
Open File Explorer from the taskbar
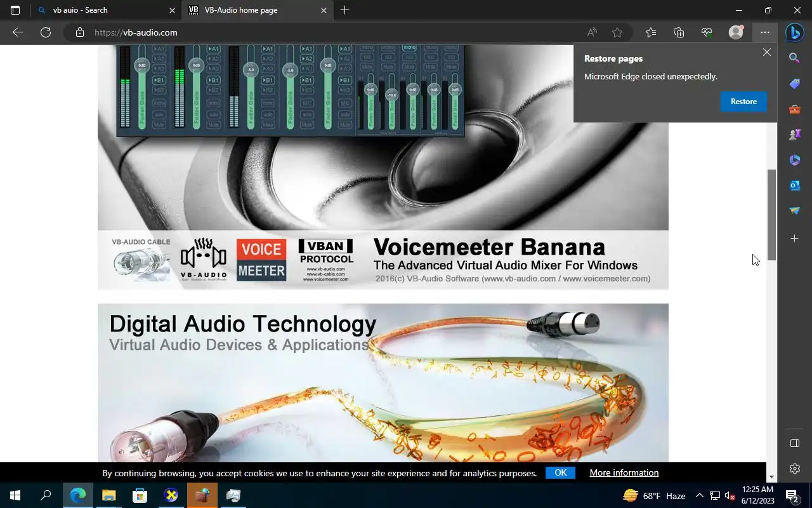coord(109,495)
